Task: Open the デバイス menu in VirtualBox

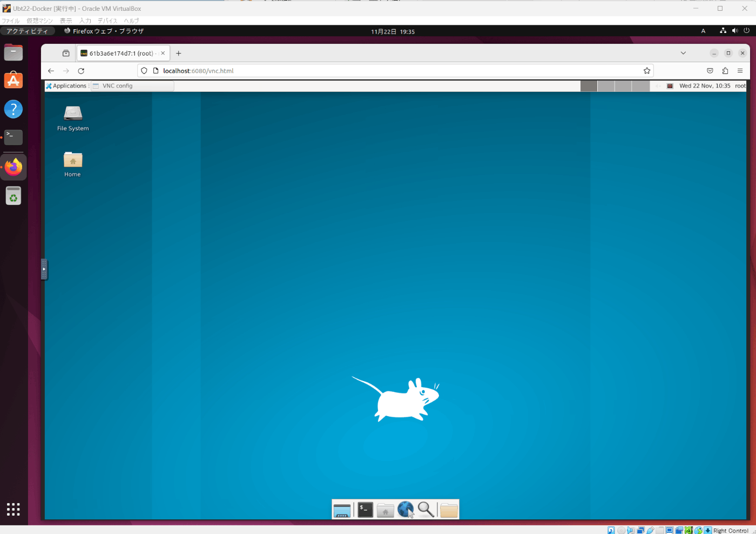Action: 107,21
